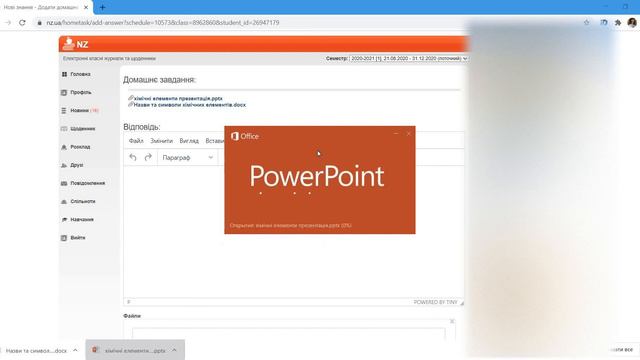Close the Файли upload box with the X

pos(452,321)
